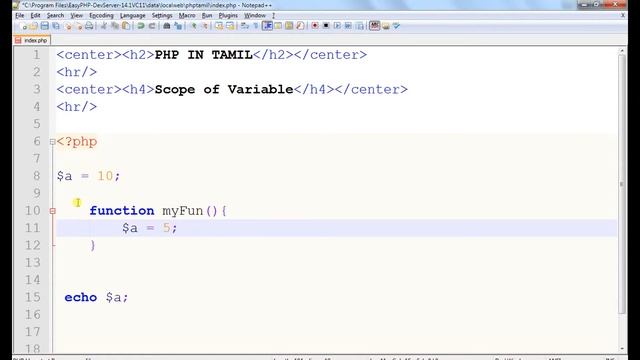640x360 pixels.
Task: Collapse the <?php block fold marker
Action: [x=53, y=142]
